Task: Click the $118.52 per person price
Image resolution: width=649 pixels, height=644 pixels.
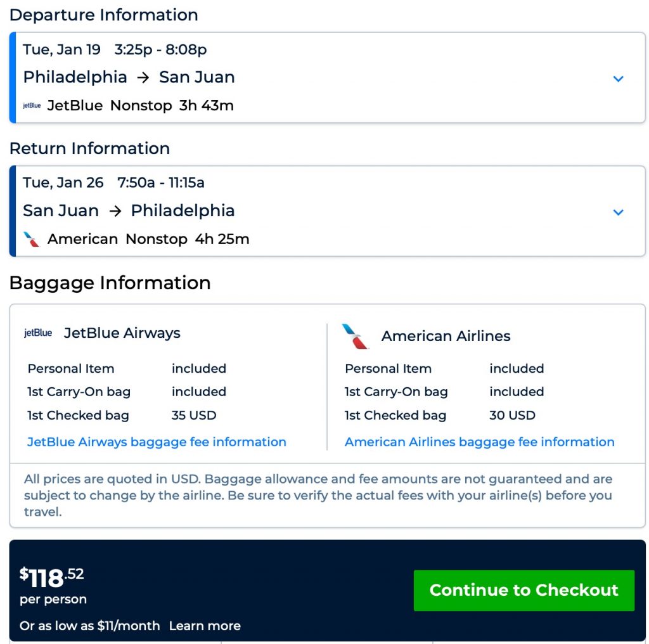Action: coord(52,578)
